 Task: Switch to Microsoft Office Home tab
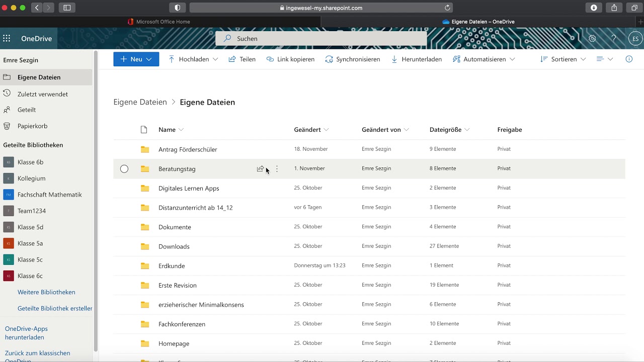[159, 22]
